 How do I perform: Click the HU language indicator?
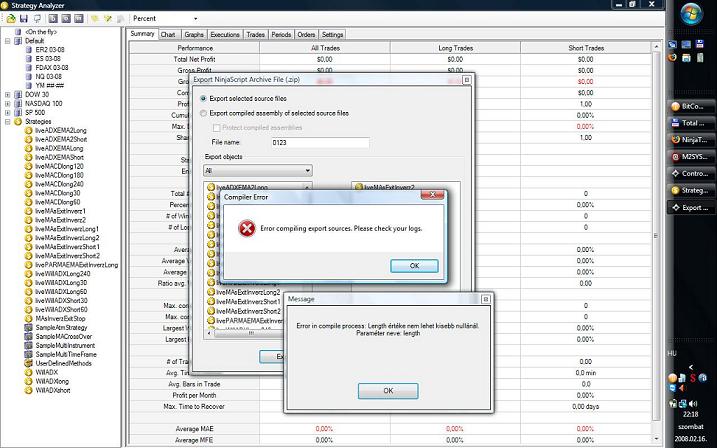(x=672, y=353)
